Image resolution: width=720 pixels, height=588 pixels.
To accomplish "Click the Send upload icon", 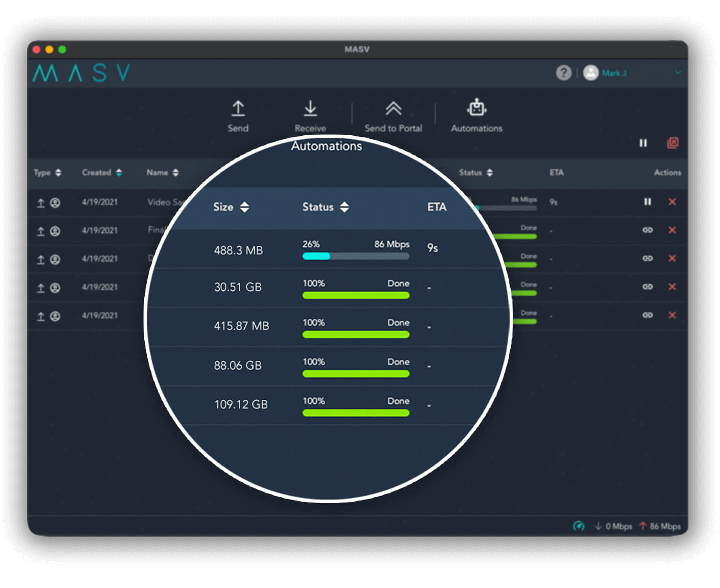I will point(238,109).
